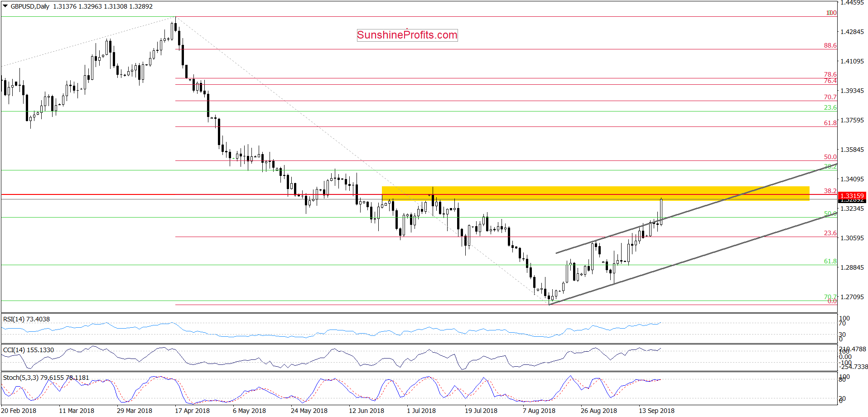Click the 1.41095 price axis value
The height and width of the screenshot is (417, 868).
(x=852, y=61)
